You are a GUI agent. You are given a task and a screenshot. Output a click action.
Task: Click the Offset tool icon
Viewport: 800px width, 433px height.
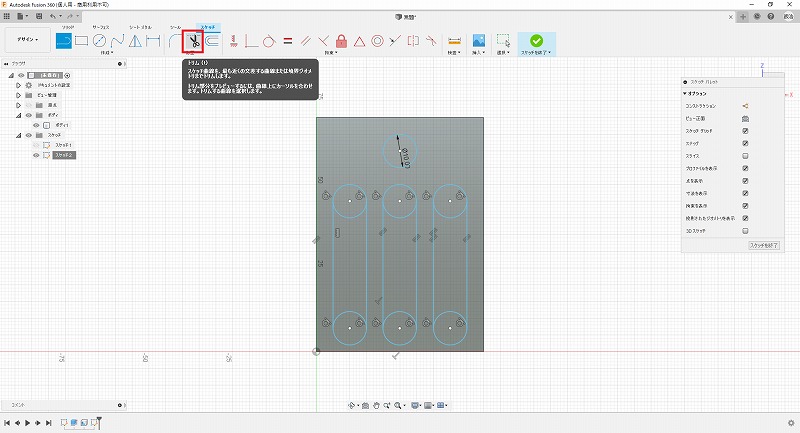(x=212, y=41)
